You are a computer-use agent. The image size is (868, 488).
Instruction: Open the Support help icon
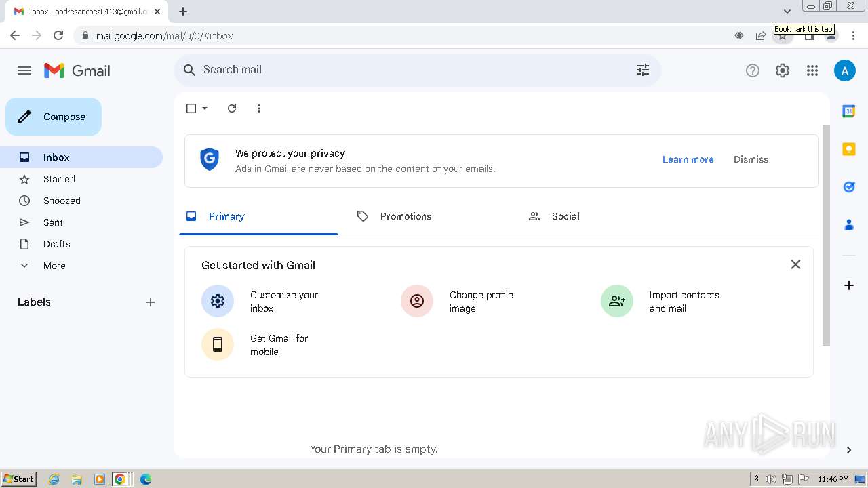pyautogui.click(x=753, y=70)
